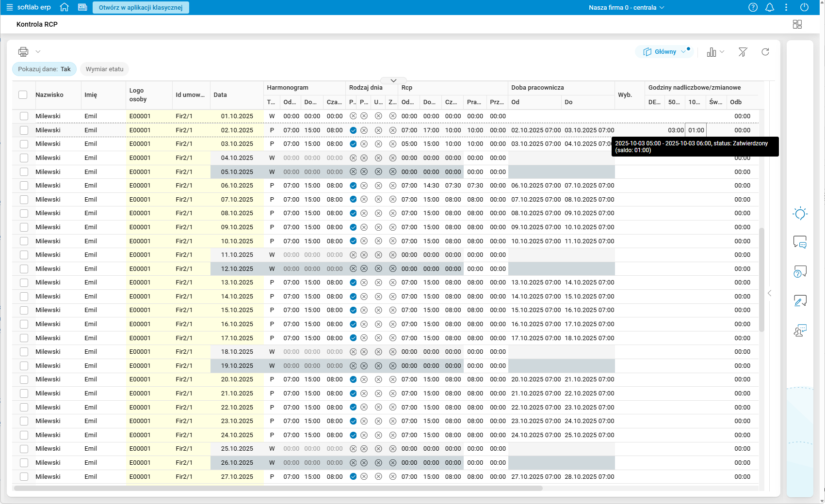
Task: Check the row for 01.10.2025
Action: tap(24, 116)
